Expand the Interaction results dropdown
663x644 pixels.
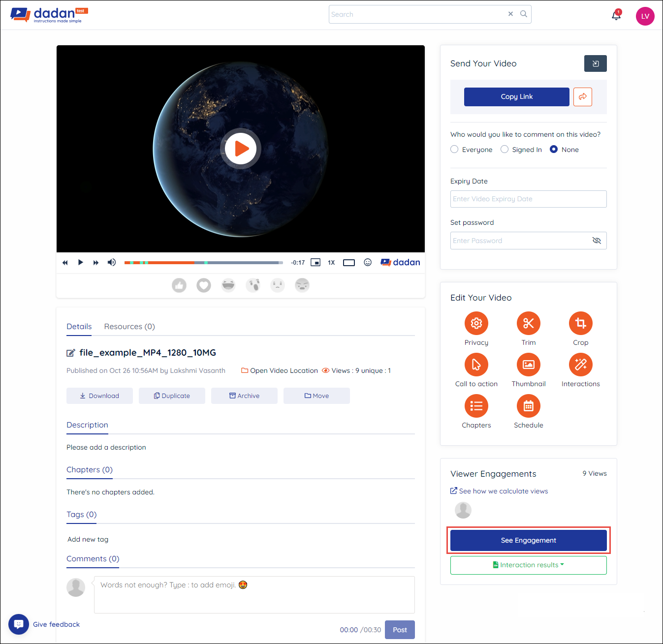coord(529,565)
